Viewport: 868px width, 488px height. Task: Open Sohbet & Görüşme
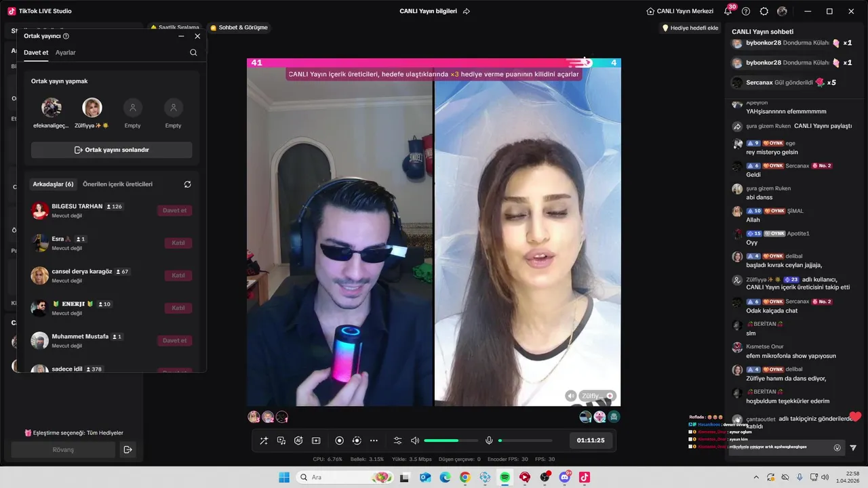pyautogui.click(x=239, y=28)
